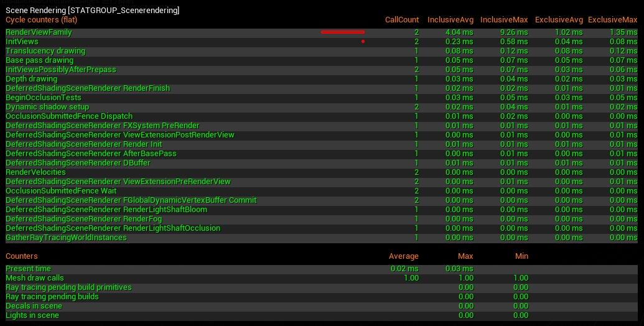The height and width of the screenshot is (326, 644).
Task: Click the InclusiveAvg column header
Action: (450, 20)
